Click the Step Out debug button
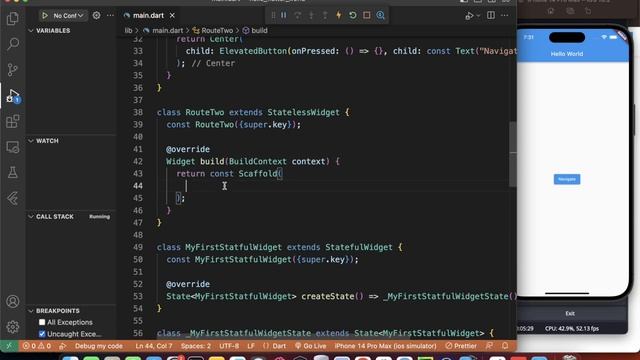 click(x=325, y=15)
